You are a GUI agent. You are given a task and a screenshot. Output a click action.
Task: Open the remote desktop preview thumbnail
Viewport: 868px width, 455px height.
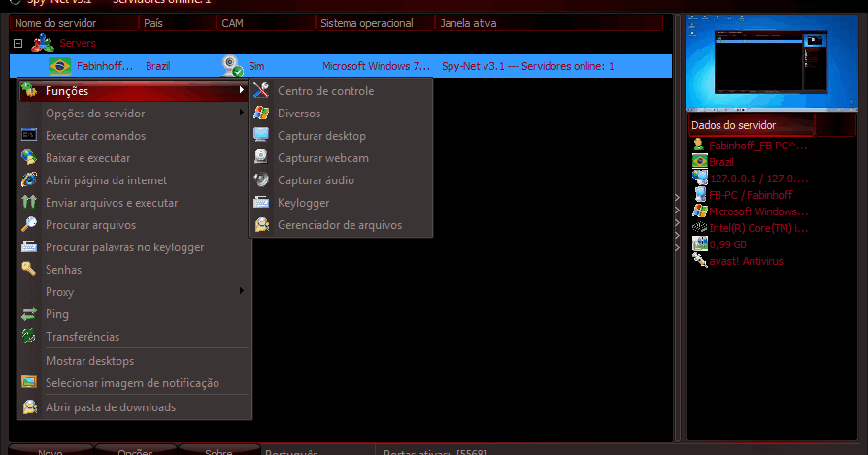[x=772, y=62]
